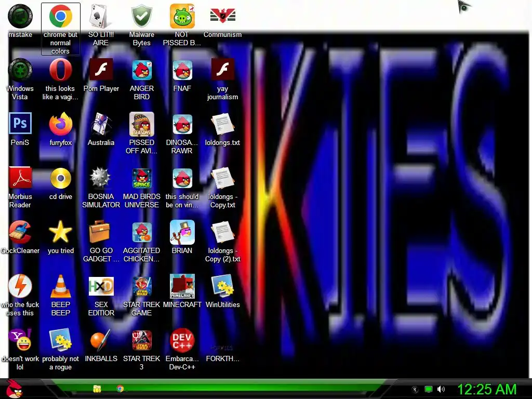Launch the ANGER BIRD shortcut
This screenshot has height=399, width=532.
141,70
